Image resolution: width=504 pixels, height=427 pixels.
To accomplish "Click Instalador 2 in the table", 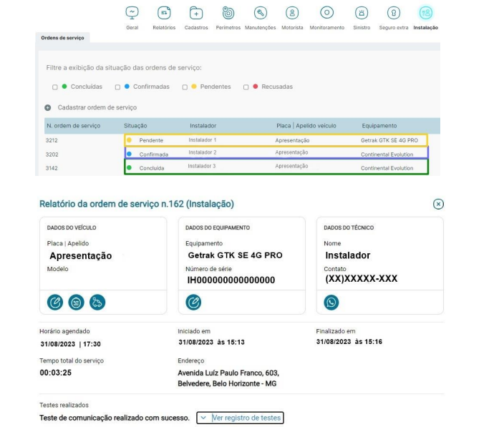I will point(202,152).
